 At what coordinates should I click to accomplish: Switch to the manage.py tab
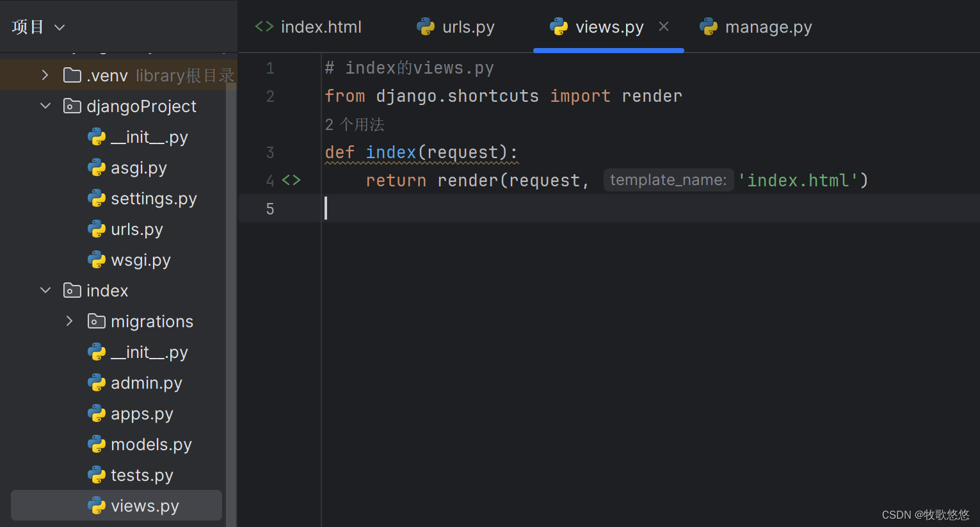click(x=756, y=27)
